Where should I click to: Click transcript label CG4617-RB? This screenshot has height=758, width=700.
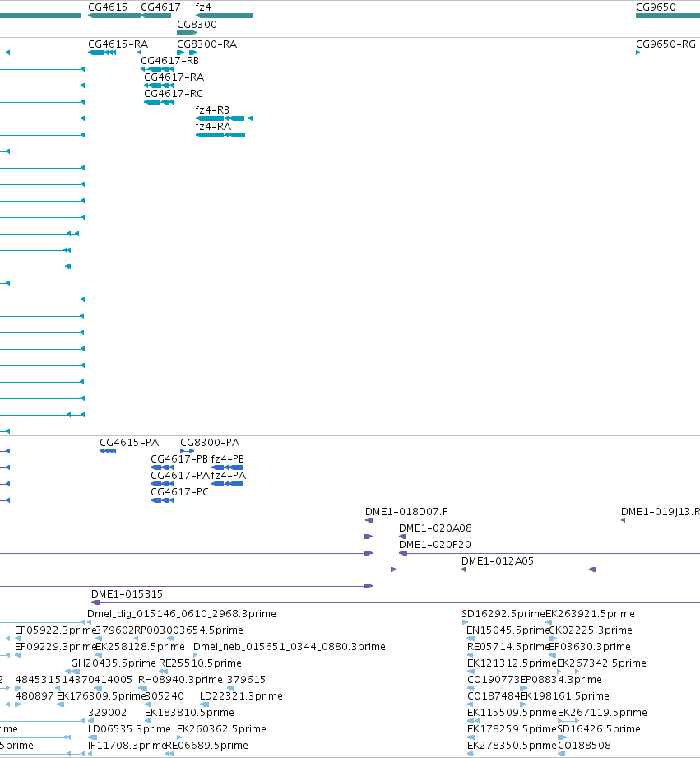click(169, 61)
